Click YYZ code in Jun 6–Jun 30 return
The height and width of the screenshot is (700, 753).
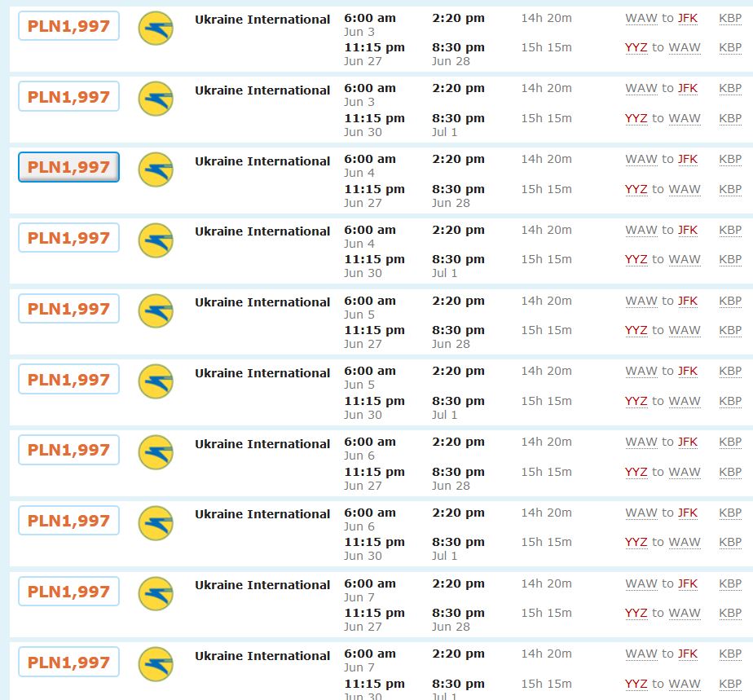click(x=636, y=542)
